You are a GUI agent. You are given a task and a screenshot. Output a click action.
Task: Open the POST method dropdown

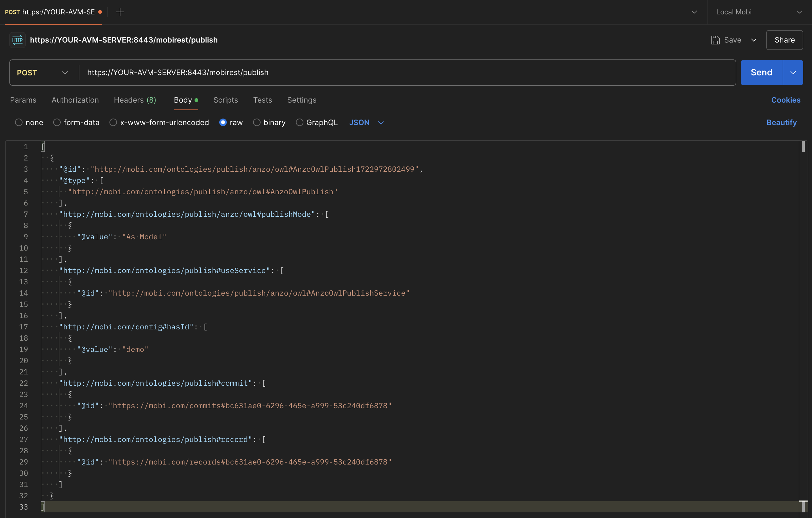tap(43, 73)
